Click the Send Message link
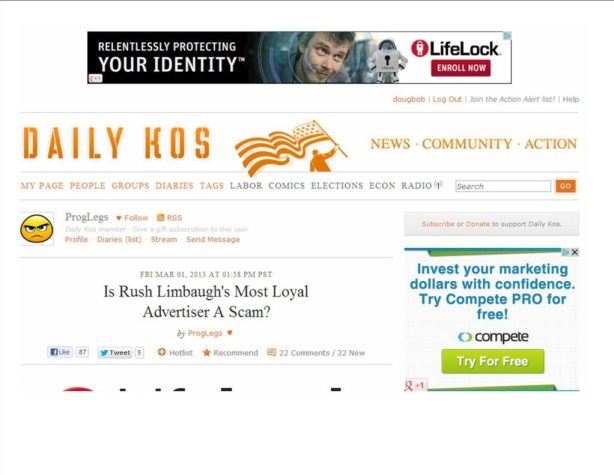 tap(213, 239)
